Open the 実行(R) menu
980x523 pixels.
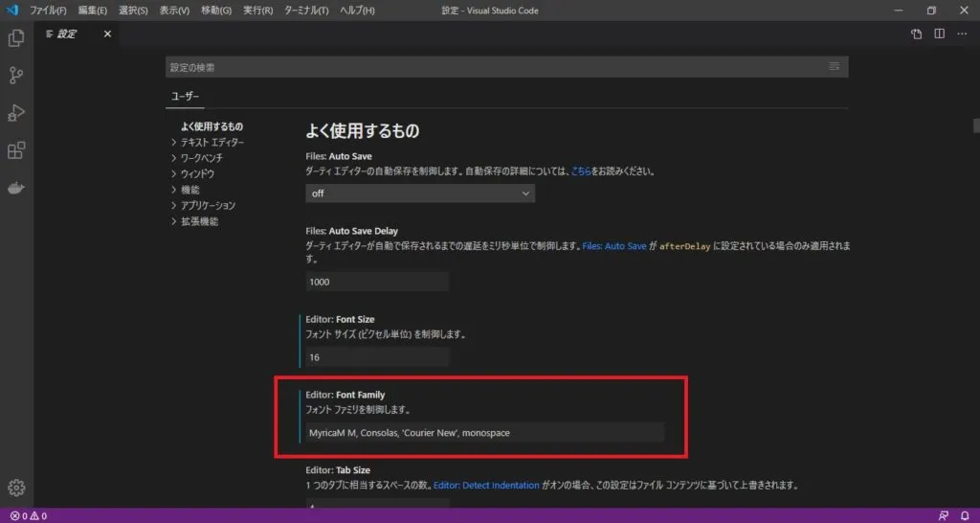tap(257, 11)
